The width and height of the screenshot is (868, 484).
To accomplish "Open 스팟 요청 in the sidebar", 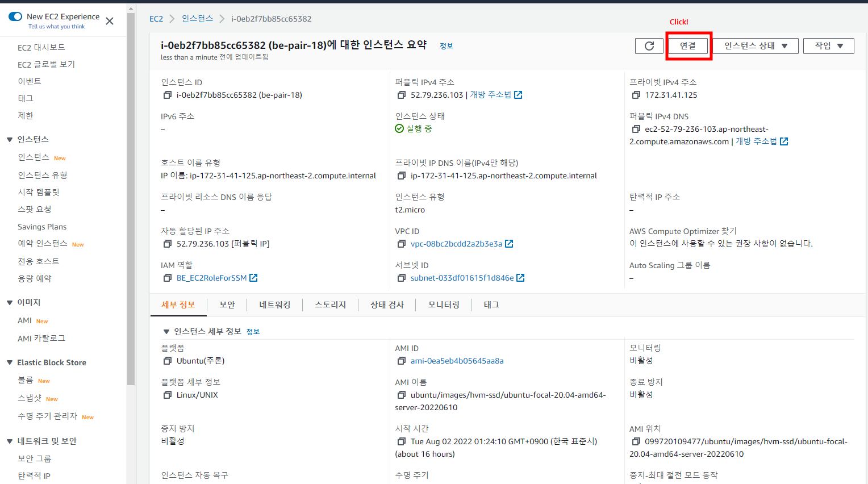I will [x=35, y=210].
